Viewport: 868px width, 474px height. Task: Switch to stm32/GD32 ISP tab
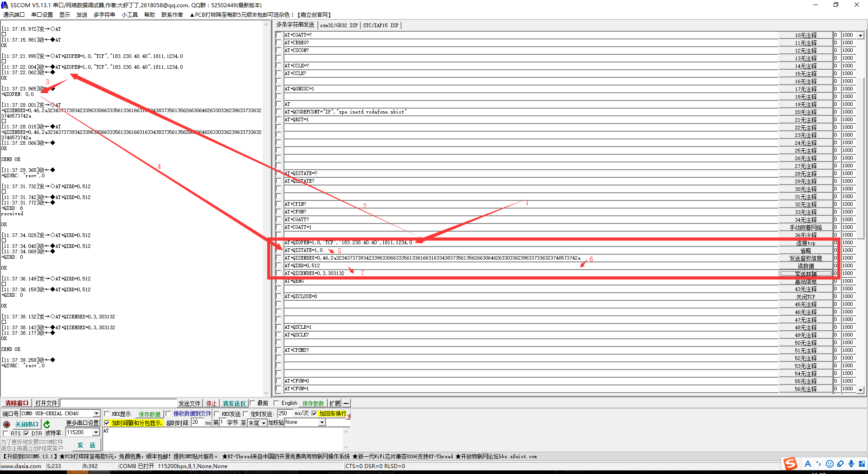339,25
